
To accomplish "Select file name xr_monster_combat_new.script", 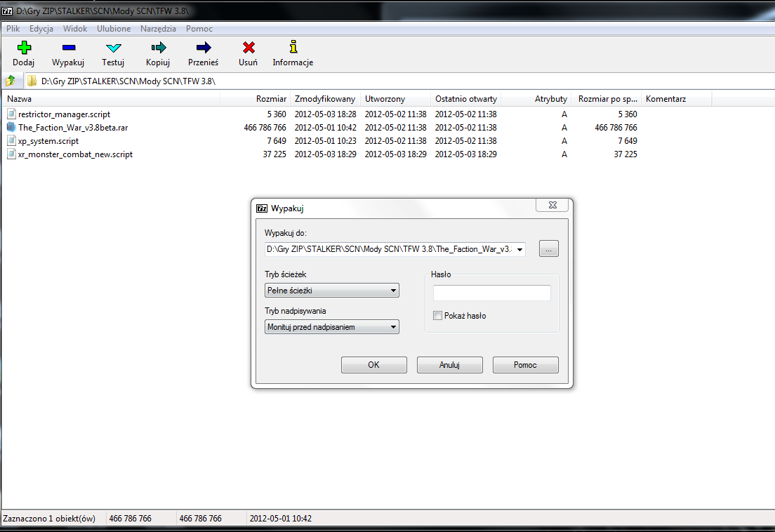I will 76,154.
